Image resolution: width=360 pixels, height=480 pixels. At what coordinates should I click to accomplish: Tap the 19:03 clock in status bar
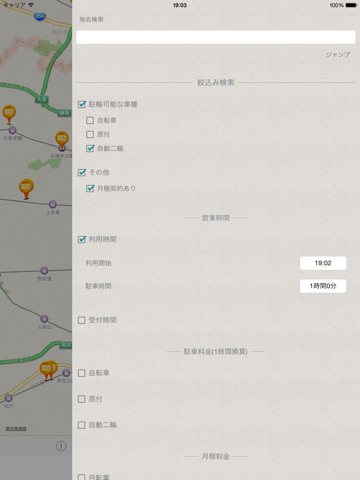pos(180,5)
